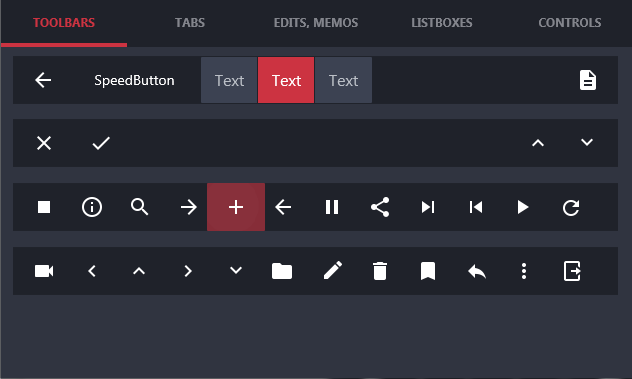Click the left chevron beside the camera icon
632x379 pixels.
(x=92, y=271)
